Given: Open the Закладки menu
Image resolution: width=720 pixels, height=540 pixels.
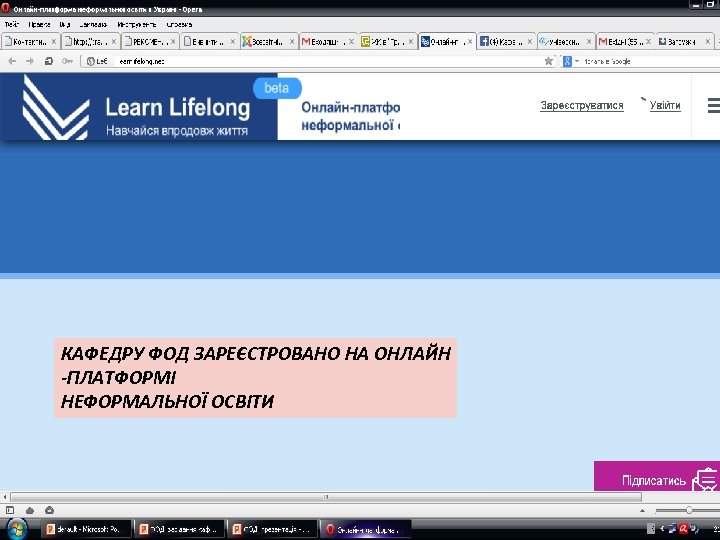Looking at the screenshot, I should (x=93, y=24).
